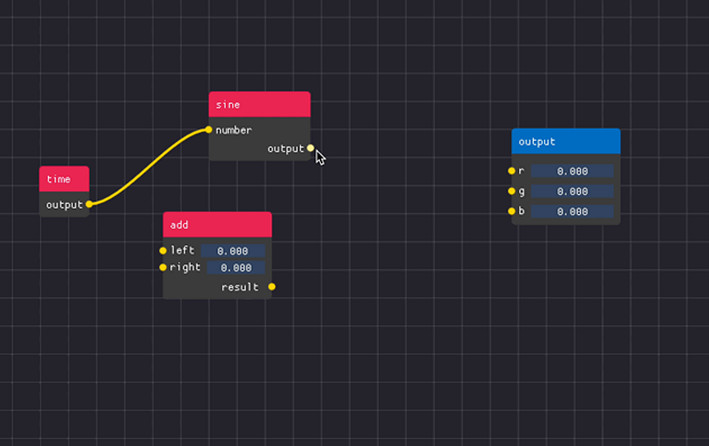
Task: Click the b value field in output node
Action: 571,212
